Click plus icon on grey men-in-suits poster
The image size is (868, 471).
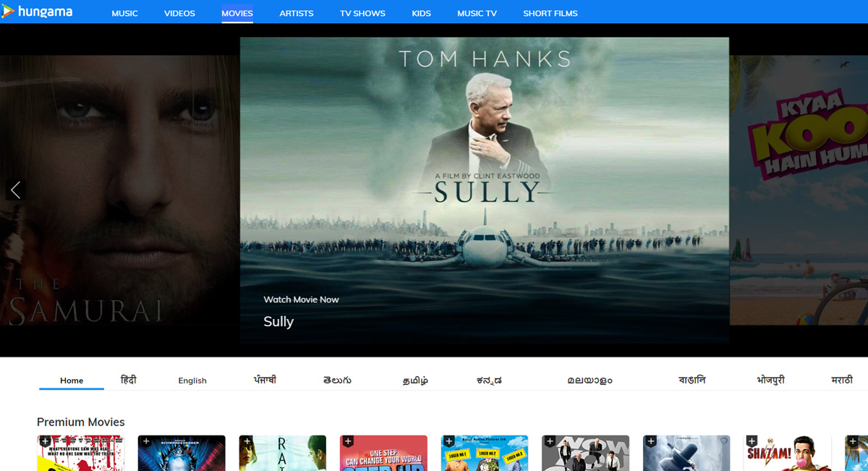[x=550, y=441]
